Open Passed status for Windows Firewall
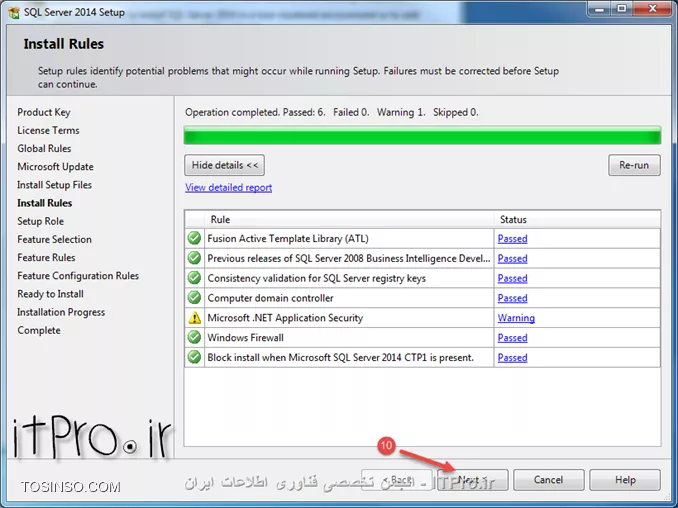 click(x=512, y=338)
